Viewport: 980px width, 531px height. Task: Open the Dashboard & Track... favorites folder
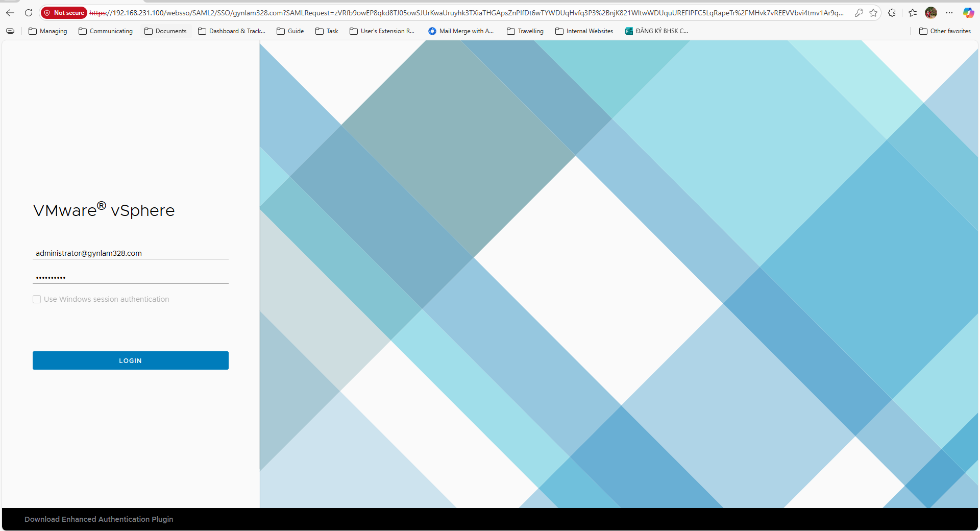coord(232,31)
